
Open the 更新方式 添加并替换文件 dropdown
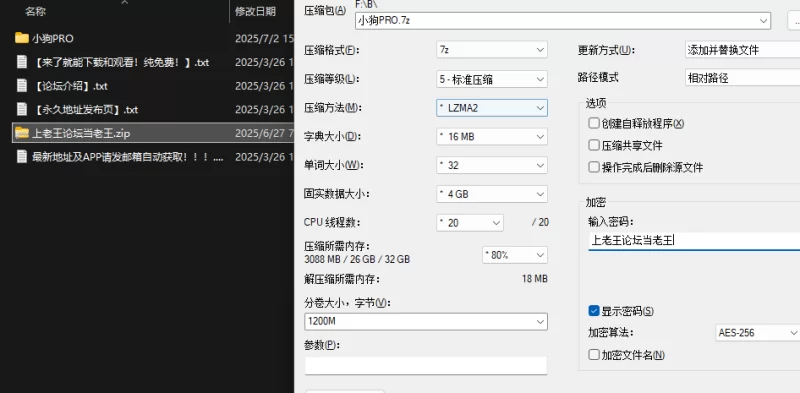point(742,50)
